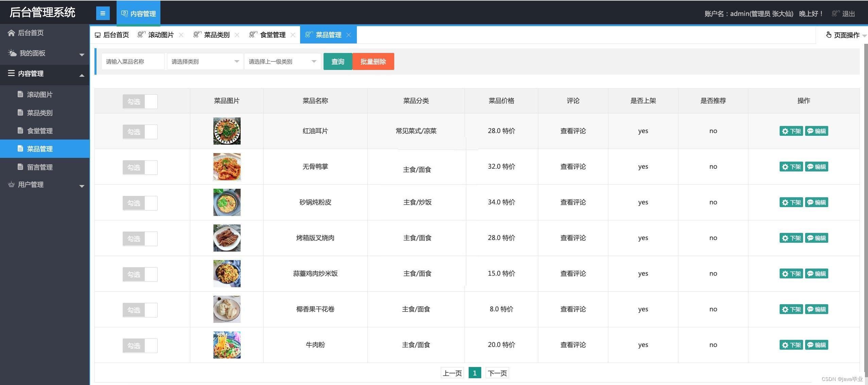
Task: Open the 请选择类别 dropdown
Action: 205,61
